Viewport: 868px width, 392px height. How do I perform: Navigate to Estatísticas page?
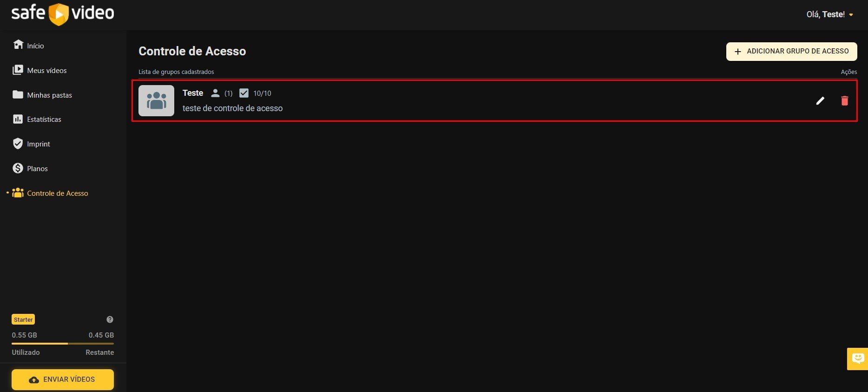pyautogui.click(x=44, y=120)
